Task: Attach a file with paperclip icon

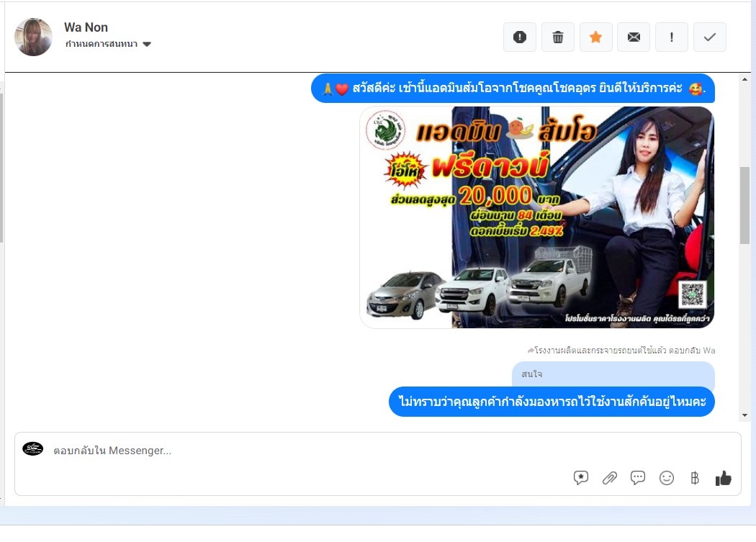Action: click(x=609, y=478)
